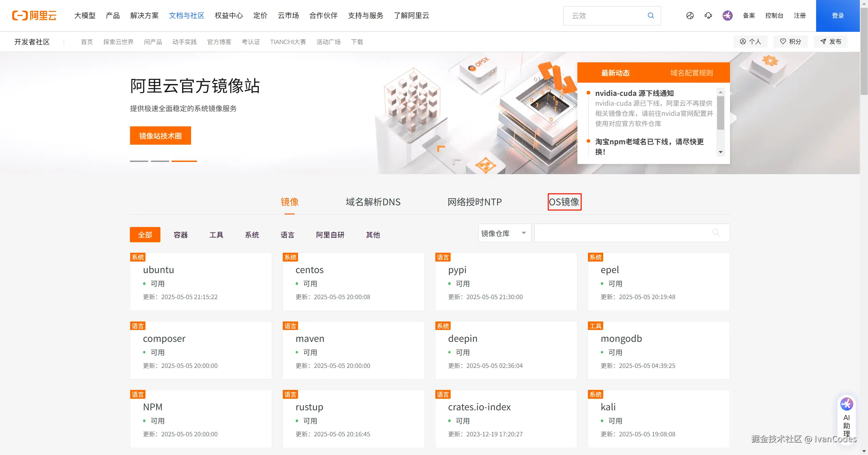Click the headset support icon

(x=708, y=16)
